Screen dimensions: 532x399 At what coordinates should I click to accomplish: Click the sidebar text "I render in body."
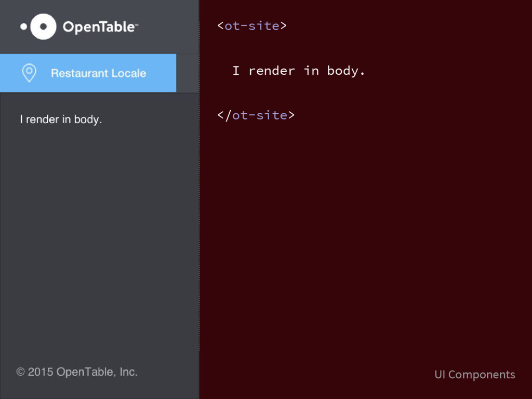[x=61, y=119]
